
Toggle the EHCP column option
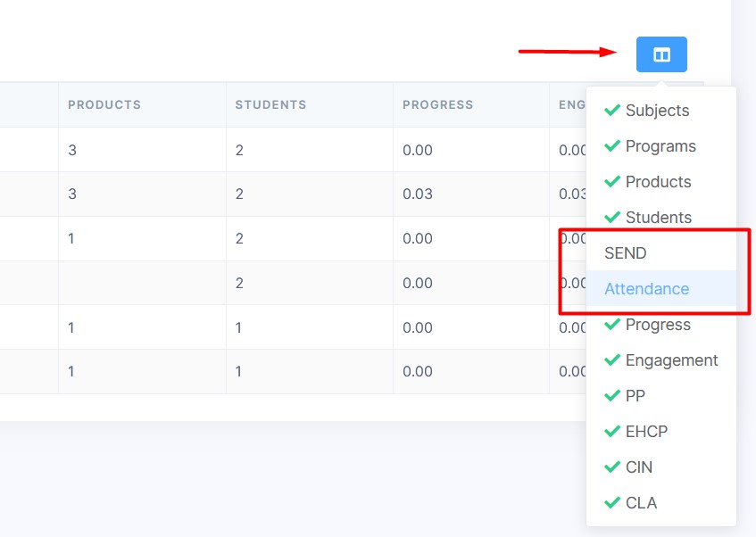[646, 432]
